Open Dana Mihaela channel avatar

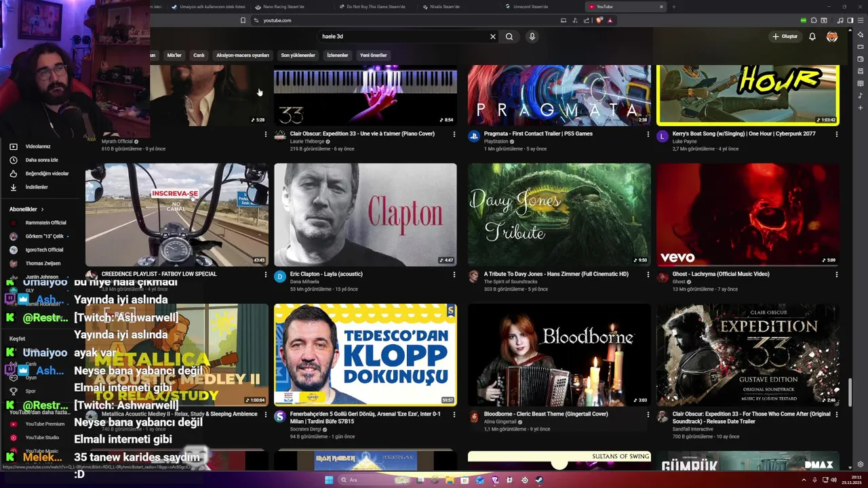pos(280,277)
